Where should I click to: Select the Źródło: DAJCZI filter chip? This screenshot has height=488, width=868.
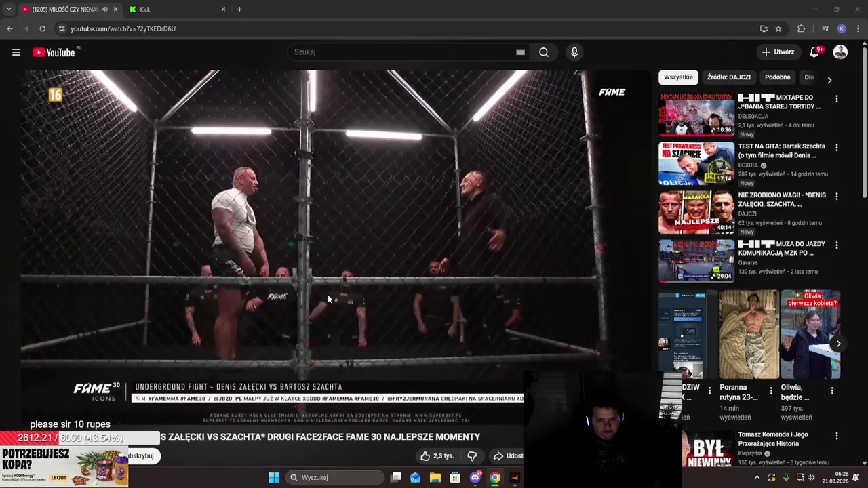[728, 77]
